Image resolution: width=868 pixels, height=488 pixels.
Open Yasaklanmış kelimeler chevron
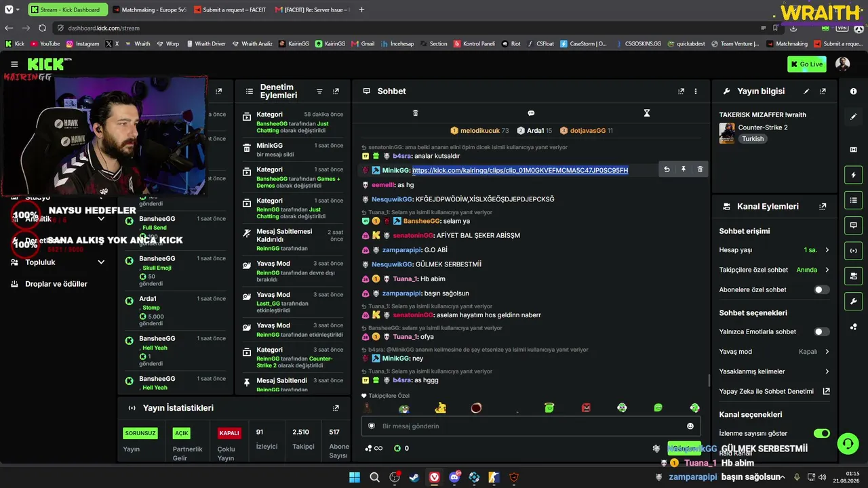pos(827,371)
